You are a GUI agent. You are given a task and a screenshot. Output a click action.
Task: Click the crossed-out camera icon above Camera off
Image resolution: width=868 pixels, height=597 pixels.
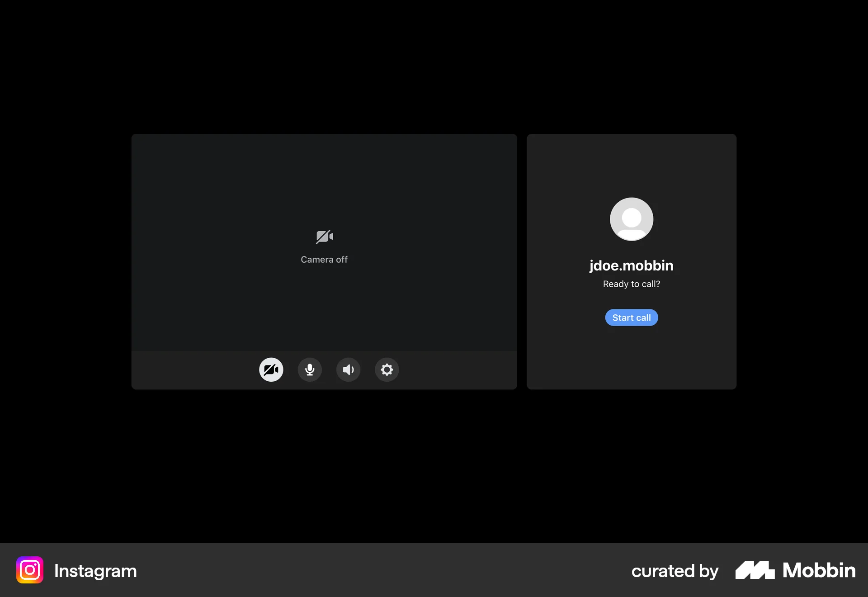point(324,236)
